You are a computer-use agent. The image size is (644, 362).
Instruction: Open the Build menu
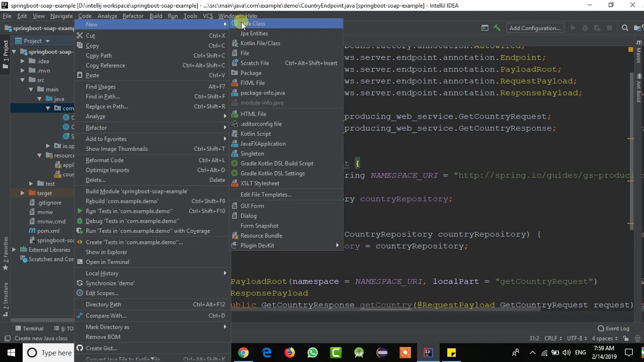pyautogui.click(x=155, y=16)
